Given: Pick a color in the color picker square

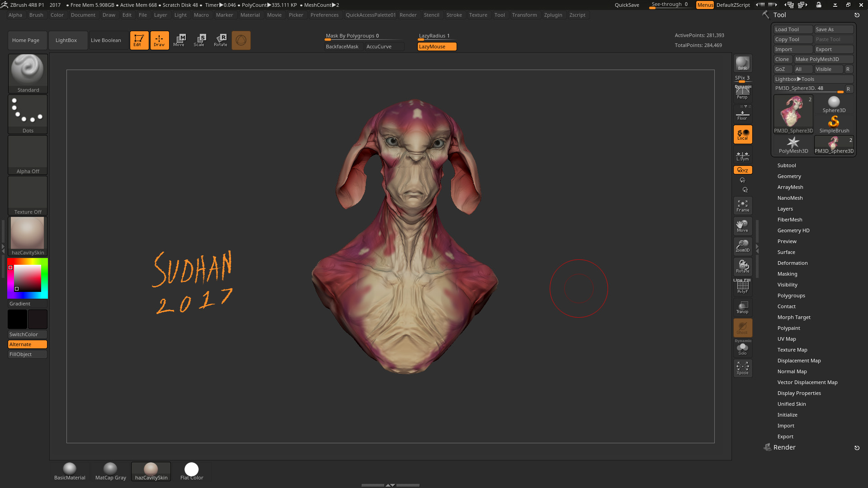Looking at the screenshot, I should point(28,278).
